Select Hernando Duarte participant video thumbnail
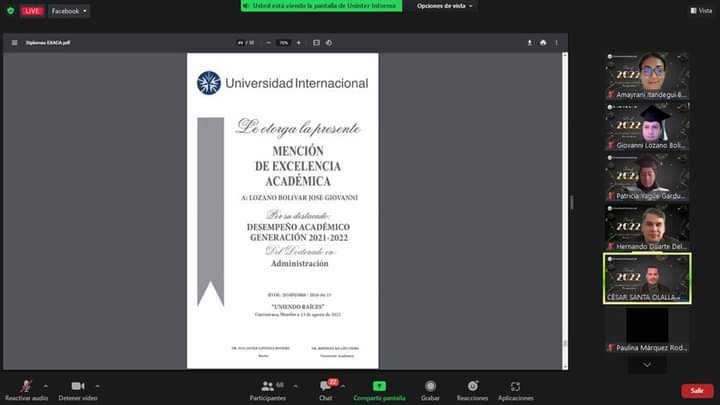Image resolution: width=720 pixels, height=405 pixels. coord(647,228)
